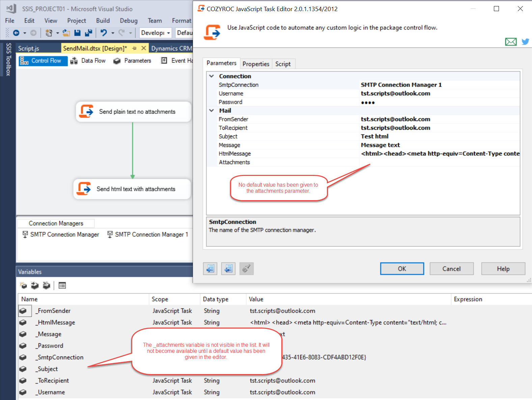532x400 pixels.
Task: Click the Connection Managers tab label
Action: (x=56, y=223)
